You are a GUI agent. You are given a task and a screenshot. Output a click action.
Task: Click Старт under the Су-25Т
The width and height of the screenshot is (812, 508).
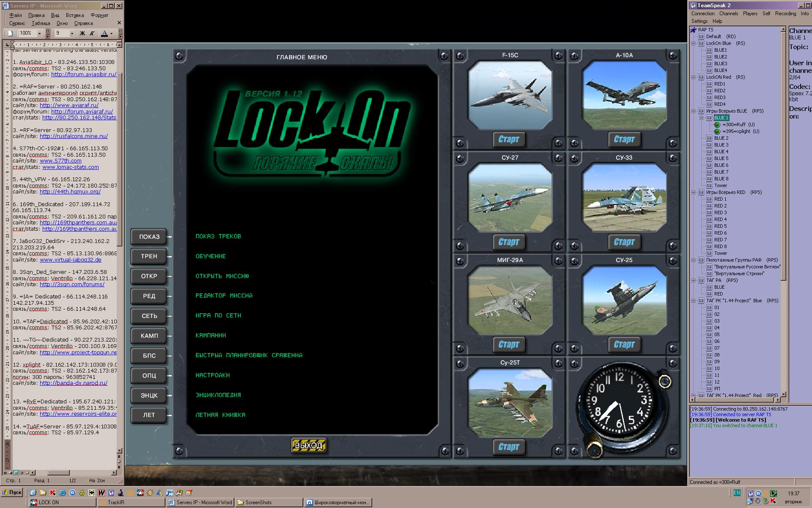pyautogui.click(x=509, y=447)
